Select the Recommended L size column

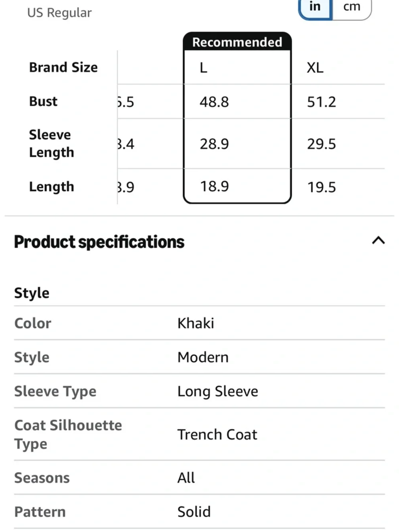pos(237,118)
